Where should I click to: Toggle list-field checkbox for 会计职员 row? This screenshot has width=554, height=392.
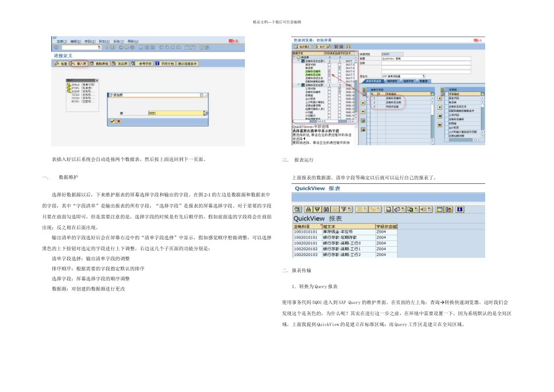(x=329, y=99)
